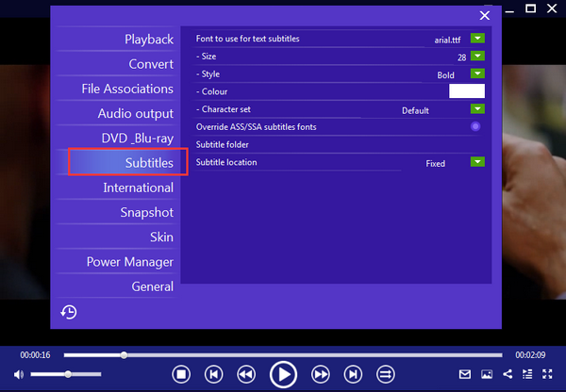Skip to the previous track

pos(214,374)
